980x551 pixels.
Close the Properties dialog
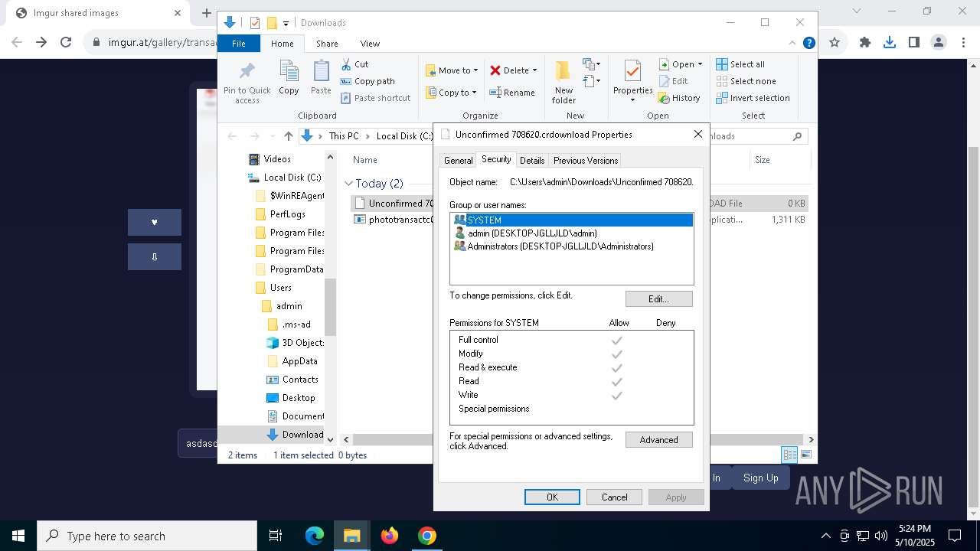(697, 134)
